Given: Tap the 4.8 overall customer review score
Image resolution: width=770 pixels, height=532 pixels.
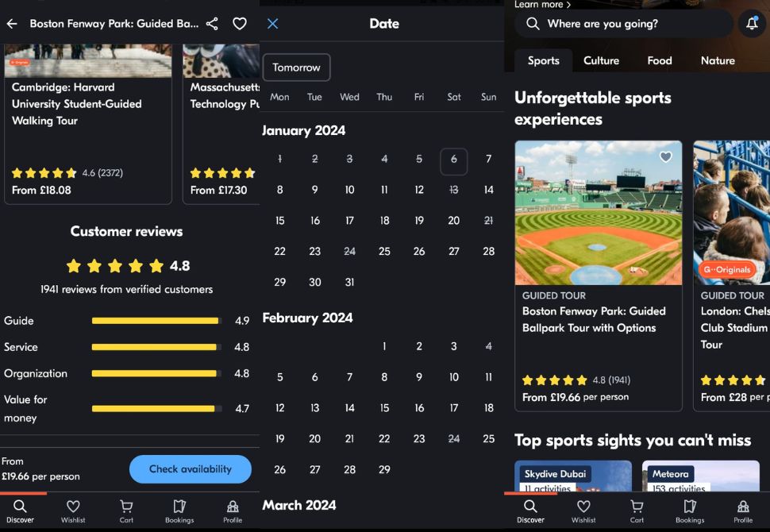Looking at the screenshot, I should pyautogui.click(x=179, y=266).
